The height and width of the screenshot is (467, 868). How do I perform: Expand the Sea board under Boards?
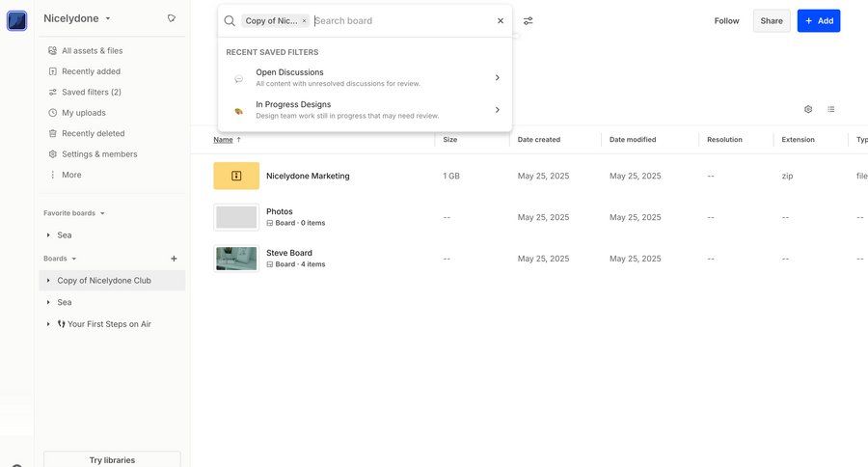pos(48,302)
